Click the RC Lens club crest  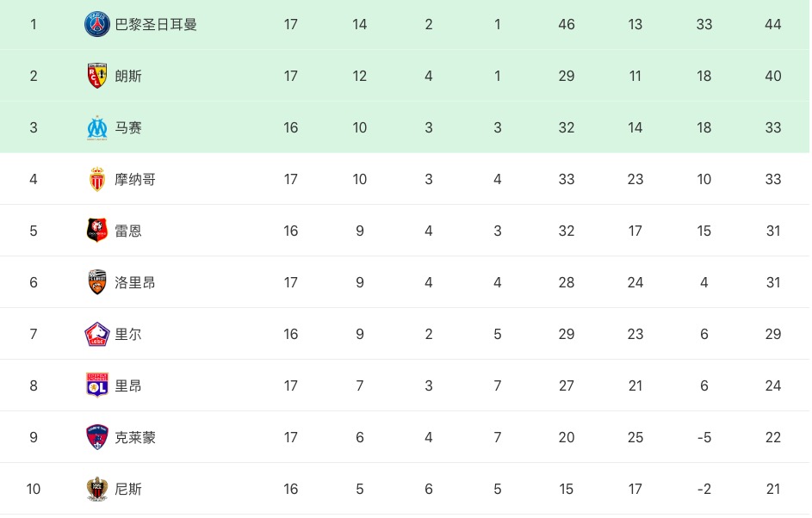97,76
